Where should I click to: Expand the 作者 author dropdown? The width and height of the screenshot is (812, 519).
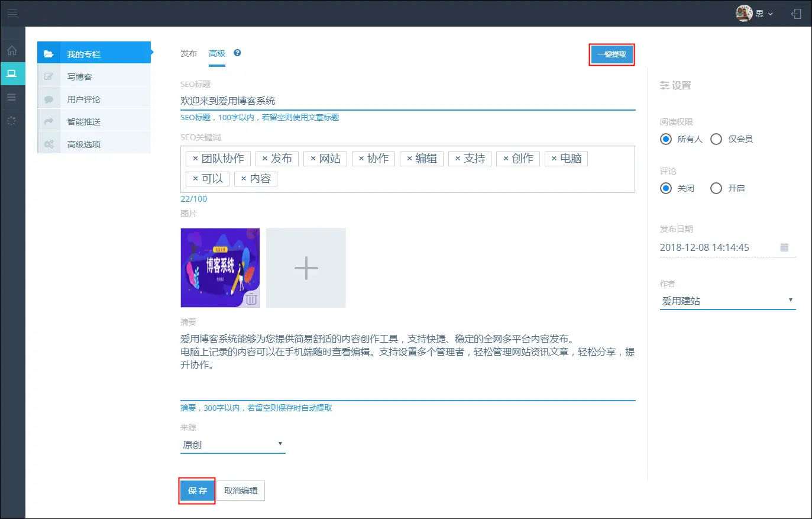coord(727,301)
